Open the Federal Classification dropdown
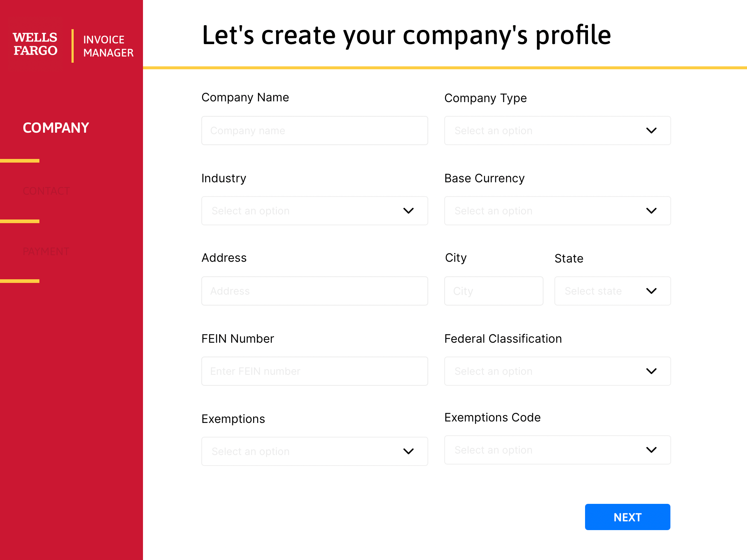The height and width of the screenshot is (560, 747). point(651,371)
